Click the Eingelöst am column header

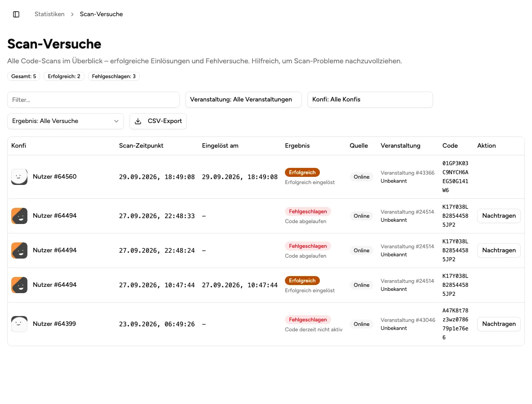220,146
